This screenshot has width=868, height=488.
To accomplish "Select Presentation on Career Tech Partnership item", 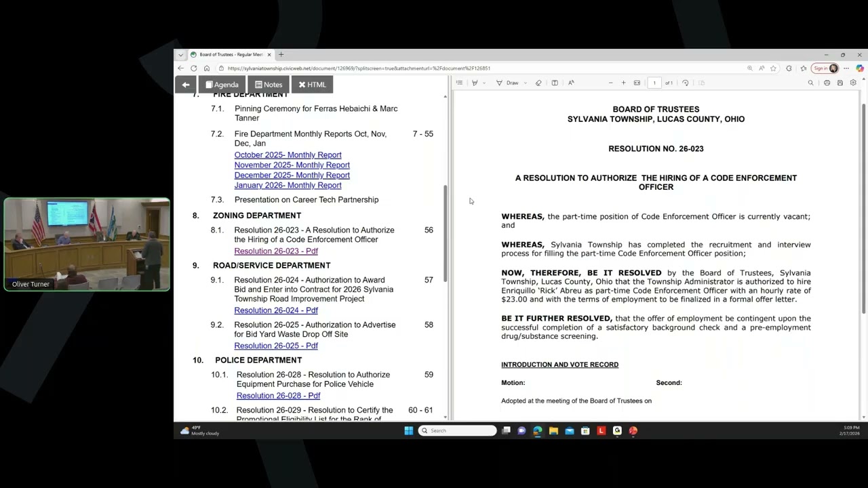I will pyautogui.click(x=307, y=200).
